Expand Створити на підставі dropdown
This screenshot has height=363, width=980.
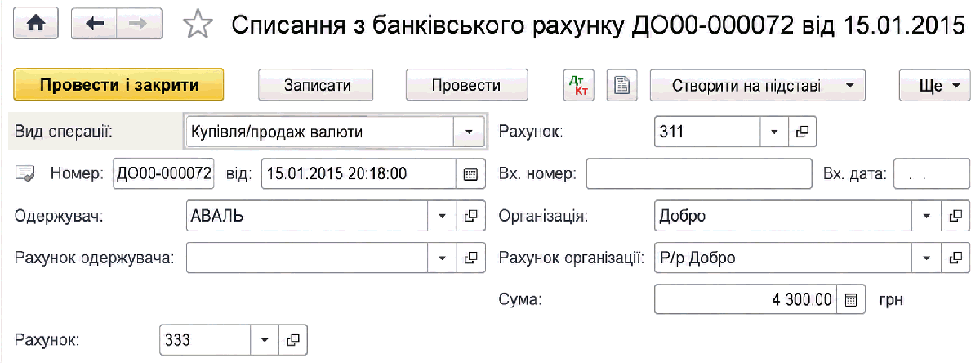pos(849,86)
